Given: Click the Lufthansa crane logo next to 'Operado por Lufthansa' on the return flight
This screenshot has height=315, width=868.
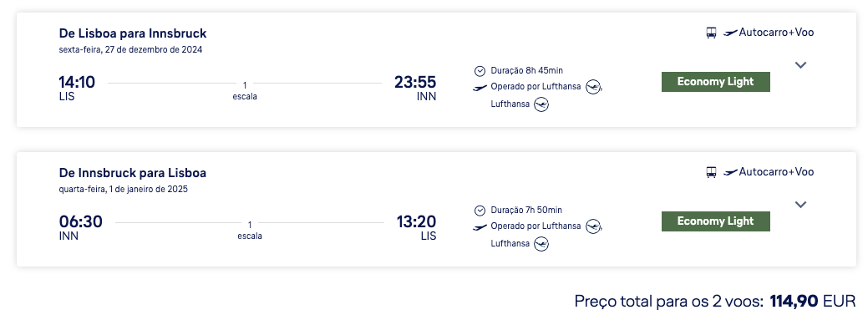Looking at the screenshot, I should coord(593,226).
